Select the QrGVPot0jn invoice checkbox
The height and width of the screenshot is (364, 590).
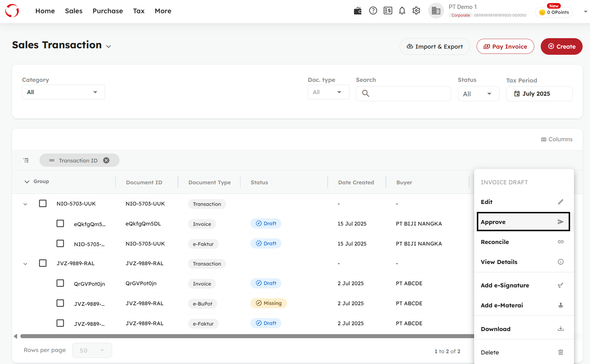[x=60, y=283]
